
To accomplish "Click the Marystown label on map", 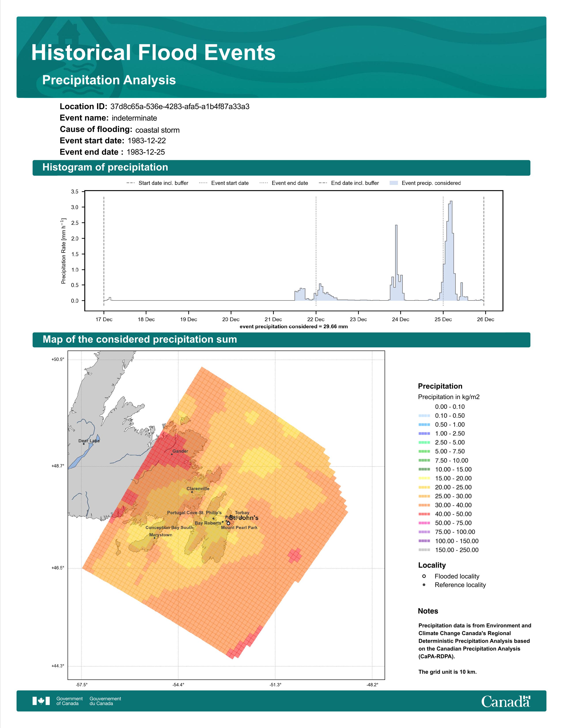I will click(x=161, y=535).
